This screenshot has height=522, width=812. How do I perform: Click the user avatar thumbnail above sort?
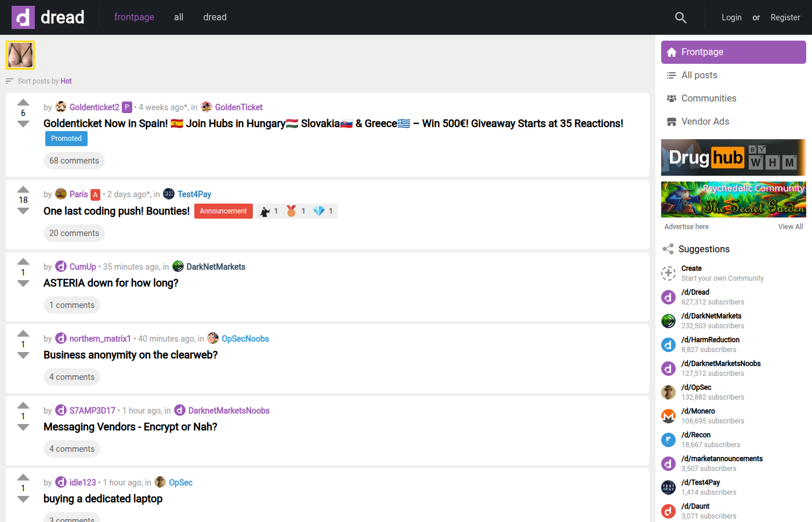tap(20, 55)
